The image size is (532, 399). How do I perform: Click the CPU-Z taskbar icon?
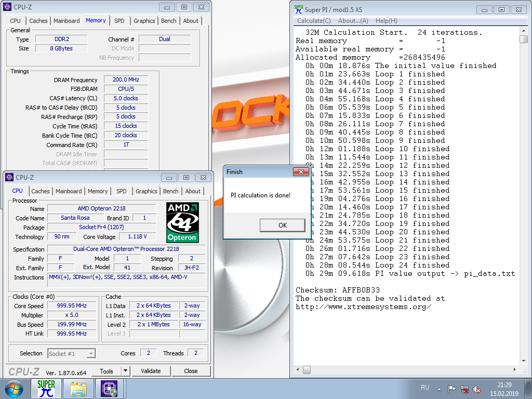coord(109,389)
